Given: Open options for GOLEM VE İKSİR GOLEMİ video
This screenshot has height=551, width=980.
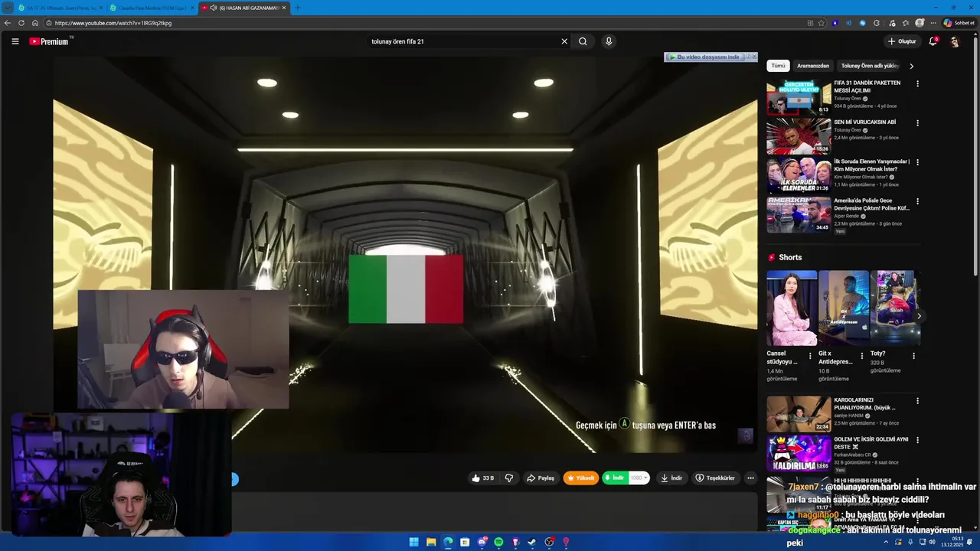Looking at the screenshot, I should pos(917,440).
